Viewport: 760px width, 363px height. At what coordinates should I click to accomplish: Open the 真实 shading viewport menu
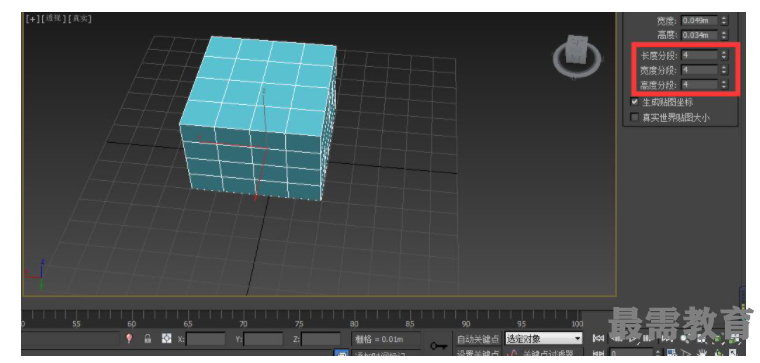[x=80, y=18]
